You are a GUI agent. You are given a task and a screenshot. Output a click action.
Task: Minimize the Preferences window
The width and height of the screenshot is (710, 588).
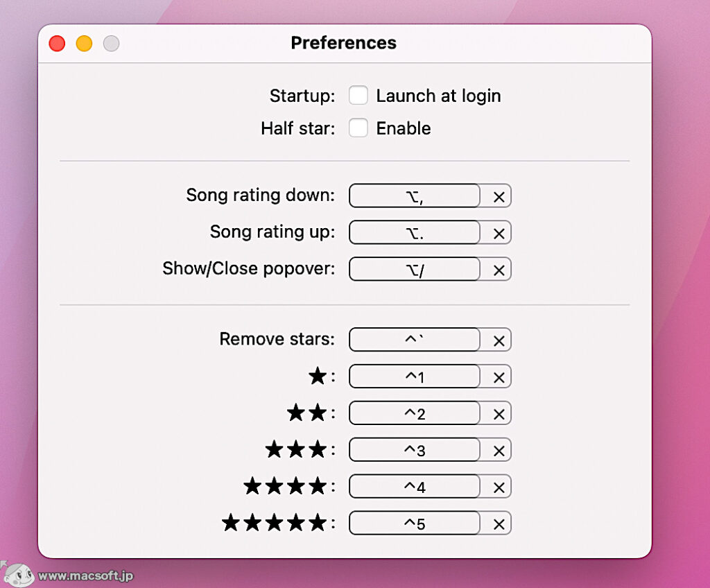point(84,43)
